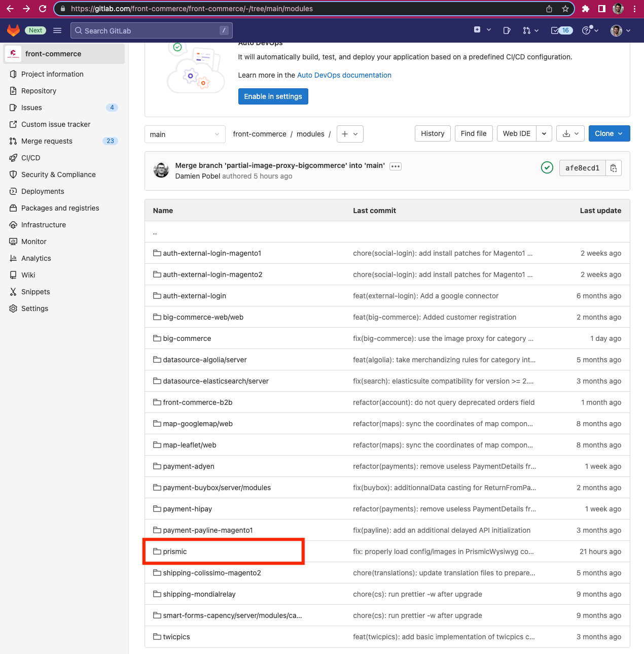Expand commit message ellipsis button
Viewport: 644px width, 654px height.
pos(396,166)
